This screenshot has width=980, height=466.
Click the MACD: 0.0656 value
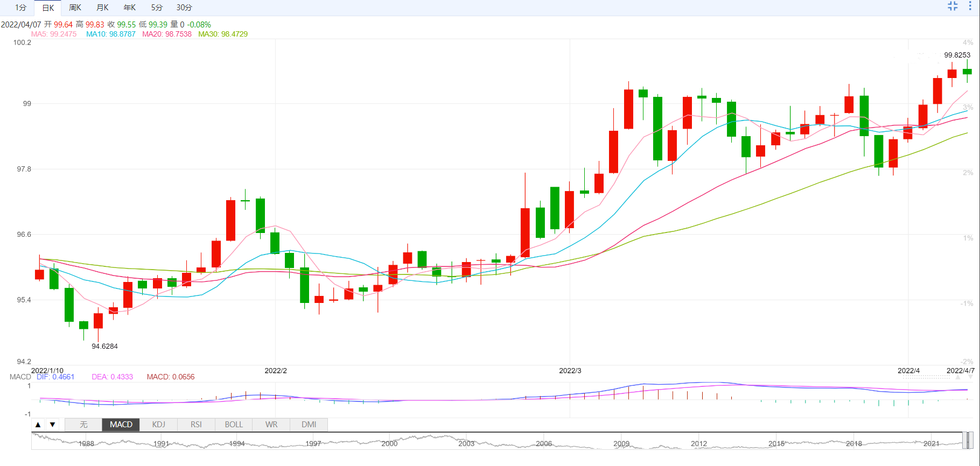pyautogui.click(x=171, y=377)
